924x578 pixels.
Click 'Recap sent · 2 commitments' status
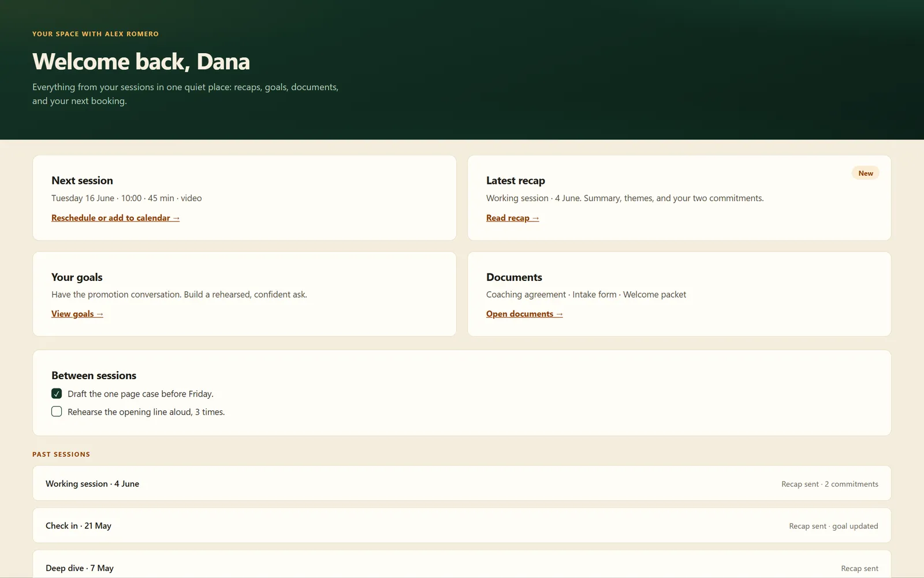point(830,484)
